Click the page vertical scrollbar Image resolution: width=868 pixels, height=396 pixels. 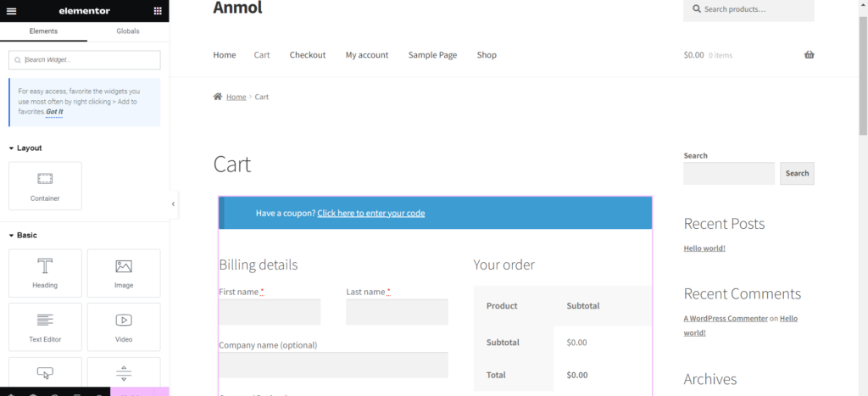pos(863,75)
